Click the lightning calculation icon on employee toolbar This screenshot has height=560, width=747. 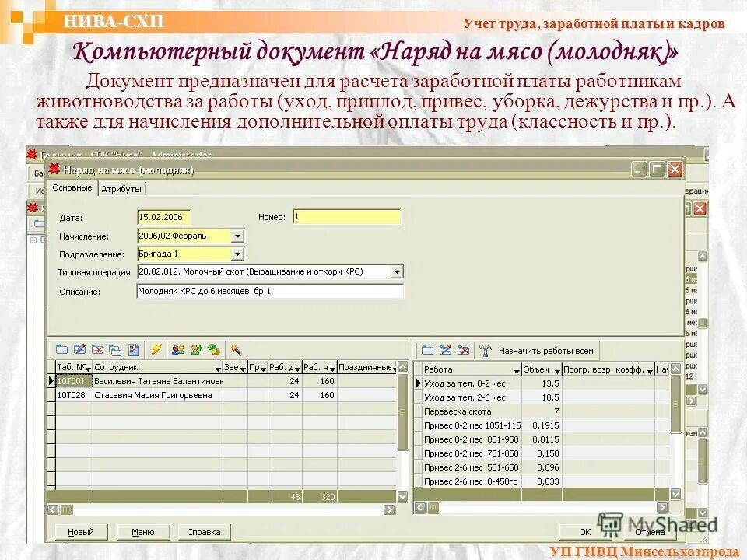[x=156, y=348]
